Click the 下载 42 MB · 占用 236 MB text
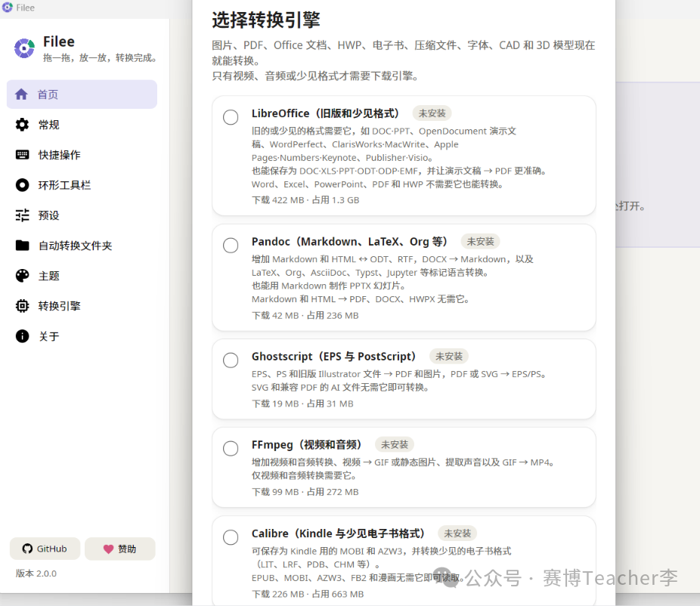The height and width of the screenshot is (606, 700). (305, 316)
